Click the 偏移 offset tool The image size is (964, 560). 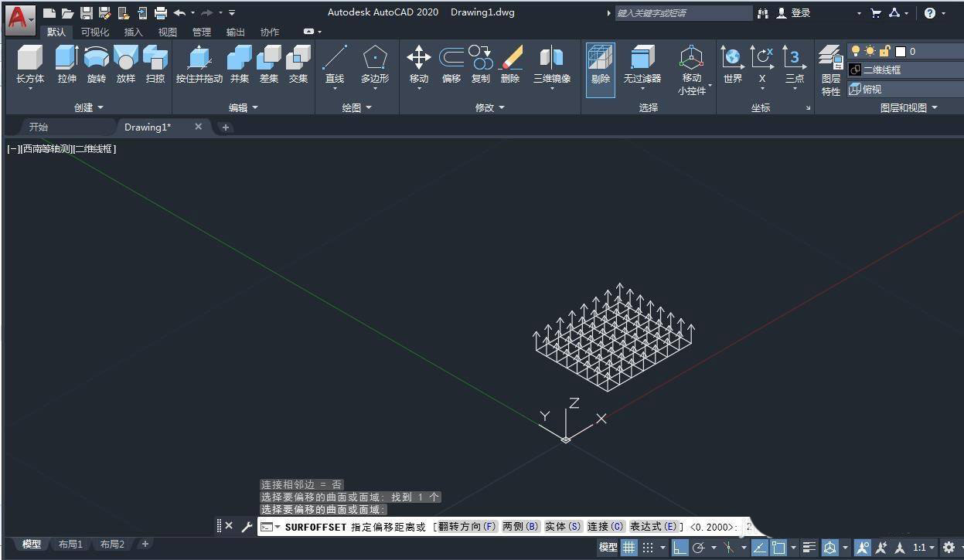[451, 65]
